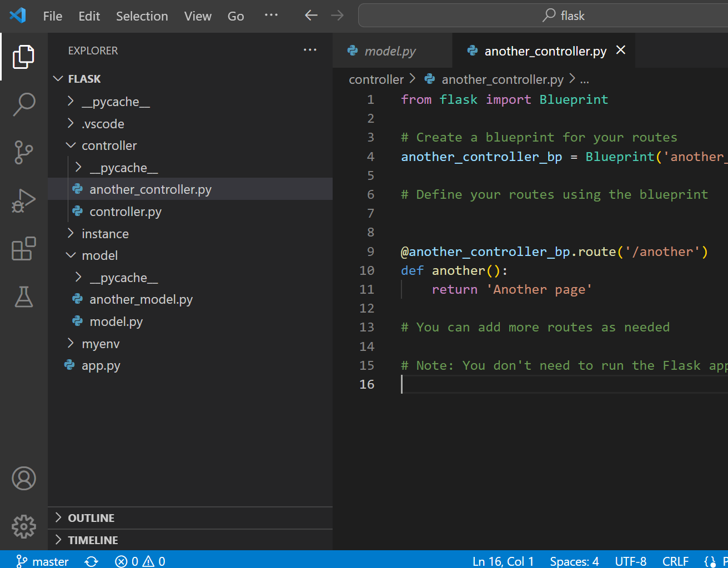Open the File menu
This screenshot has height=568, width=728.
(x=52, y=16)
